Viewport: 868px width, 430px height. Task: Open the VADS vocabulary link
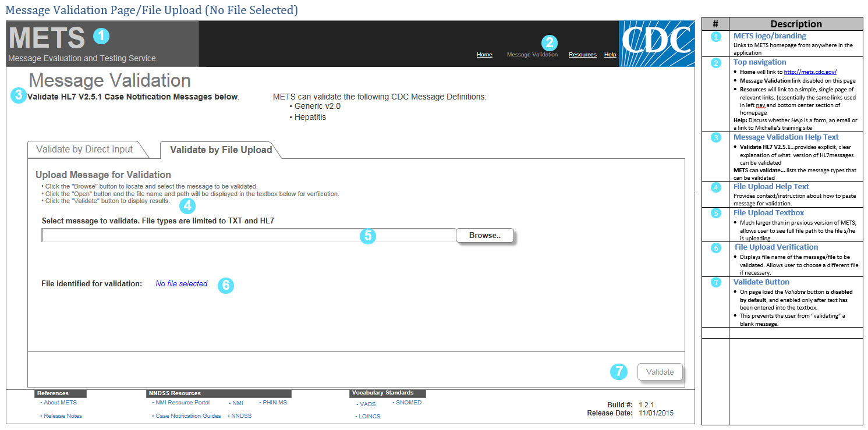[367, 404]
